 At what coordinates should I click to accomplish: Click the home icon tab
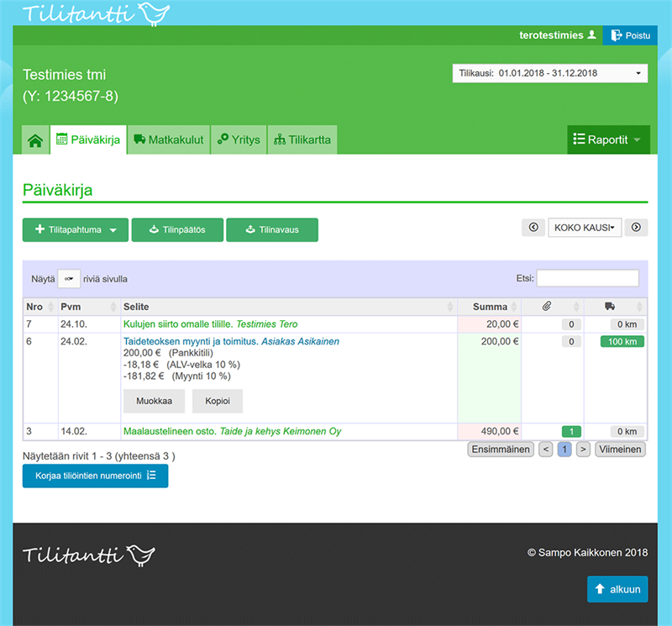[35, 140]
